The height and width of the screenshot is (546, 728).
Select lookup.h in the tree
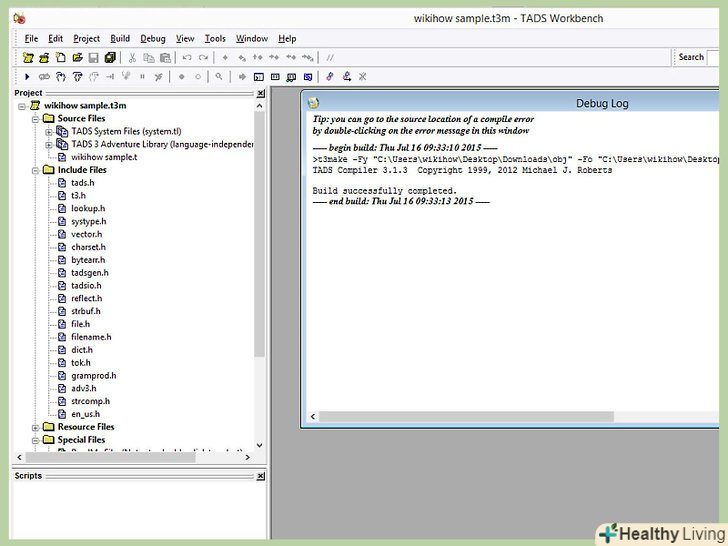tap(88, 209)
